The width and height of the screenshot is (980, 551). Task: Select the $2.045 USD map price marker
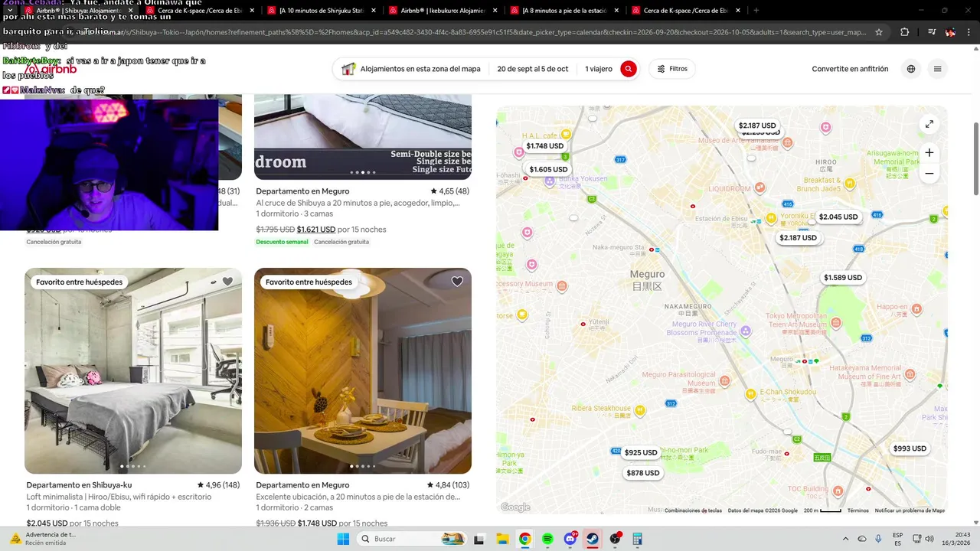[x=838, y=217]
